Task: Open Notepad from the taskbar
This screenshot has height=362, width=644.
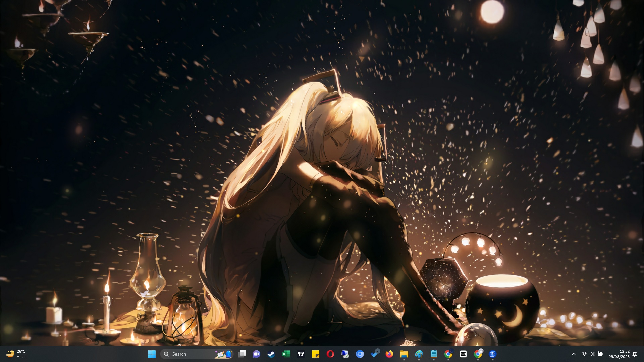Action: pos(433,354)
